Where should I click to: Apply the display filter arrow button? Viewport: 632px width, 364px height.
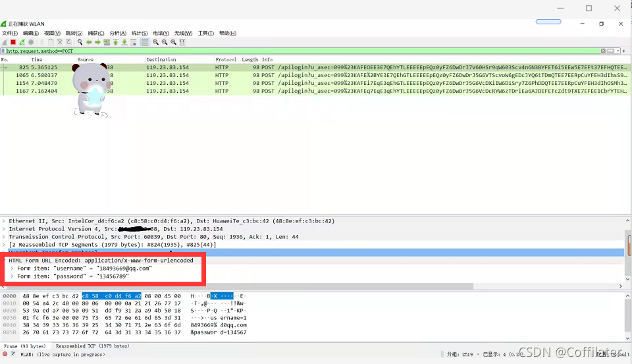(x=610, y=51)
